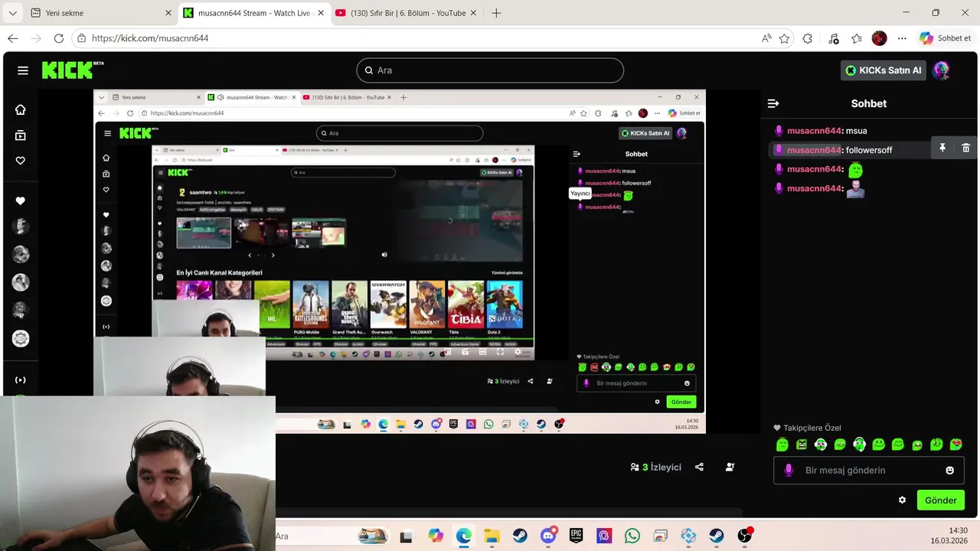The width and height of the screenshot is (980, 551).
Task: Open the outlined heart Following icon
Action: (21, 161)
